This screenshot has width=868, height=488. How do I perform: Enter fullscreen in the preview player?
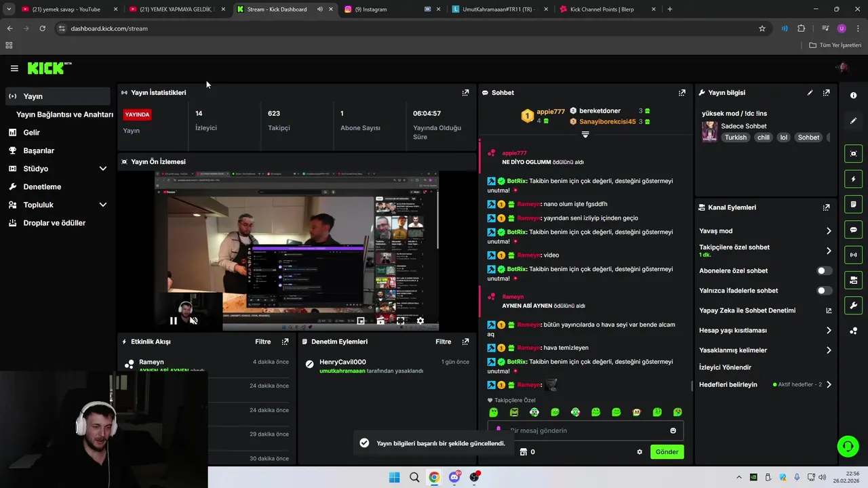(400, 321)
